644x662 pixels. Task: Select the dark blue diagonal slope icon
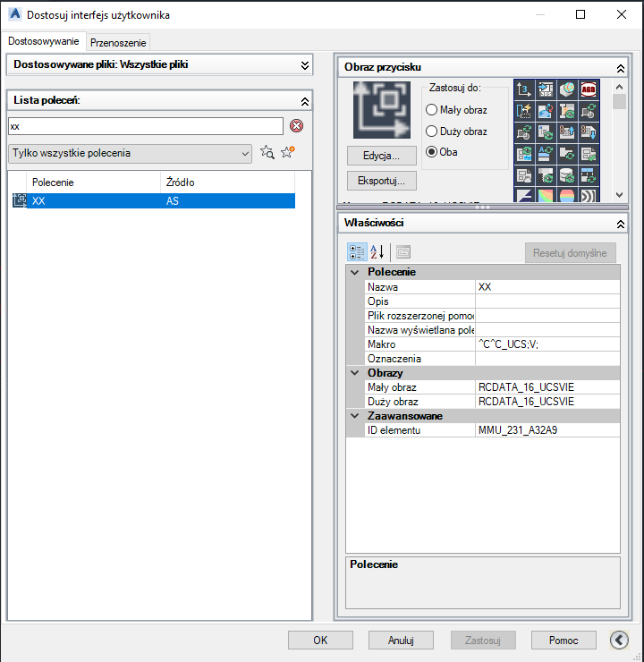coord(524,195)
